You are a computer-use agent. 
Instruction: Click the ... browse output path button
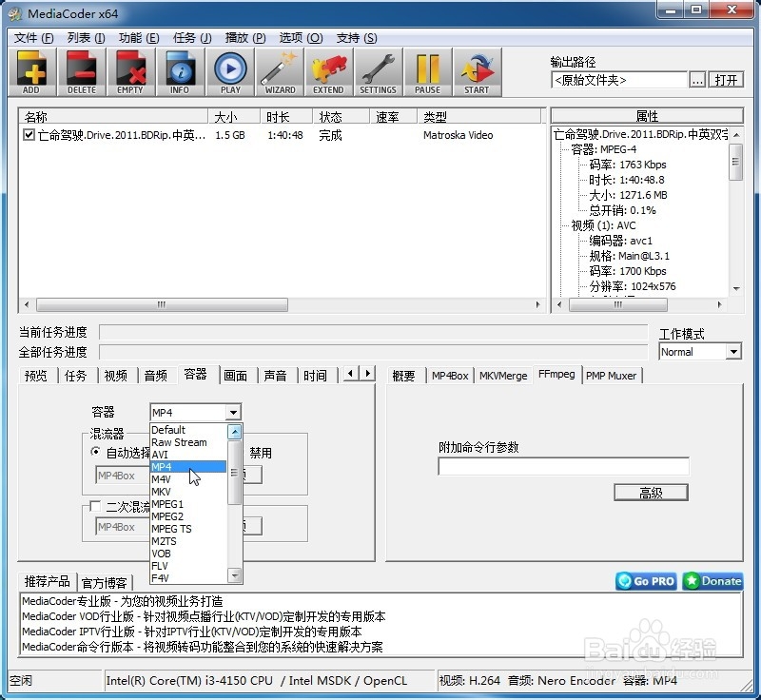pos(697,80)
